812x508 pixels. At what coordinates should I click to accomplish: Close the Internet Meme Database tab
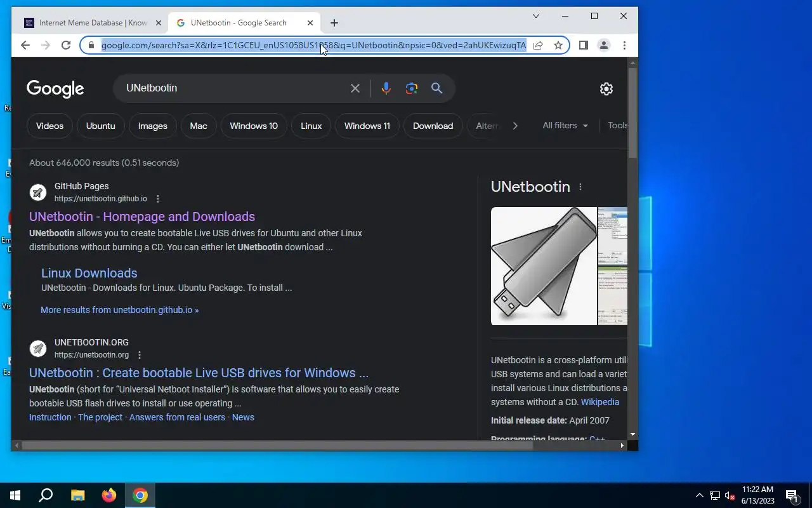(159, 23)
